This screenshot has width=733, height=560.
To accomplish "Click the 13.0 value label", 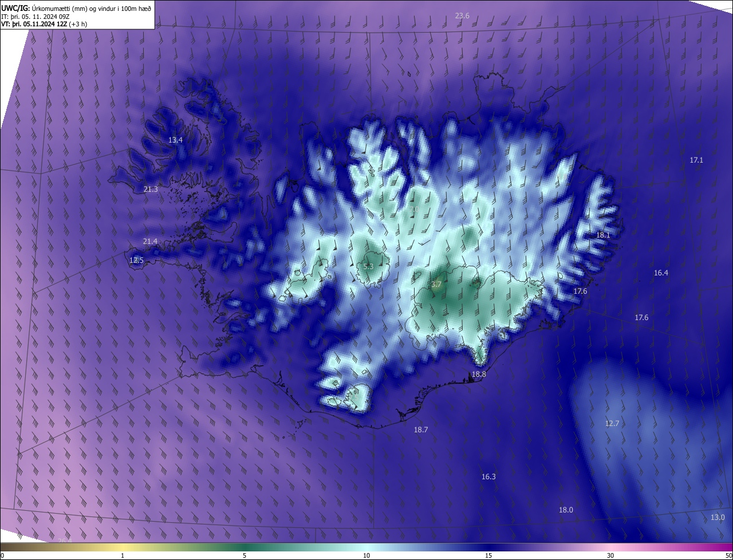I will [x=718, y=517].
